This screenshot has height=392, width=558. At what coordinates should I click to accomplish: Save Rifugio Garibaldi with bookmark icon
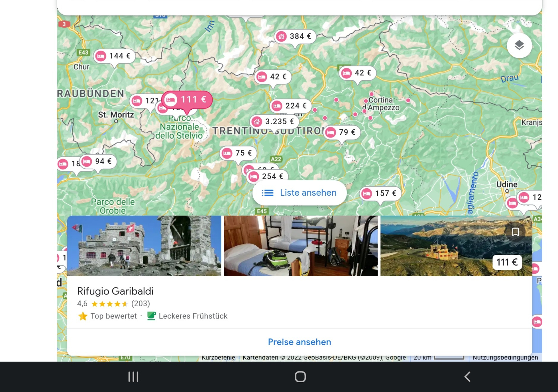[515, 232]
